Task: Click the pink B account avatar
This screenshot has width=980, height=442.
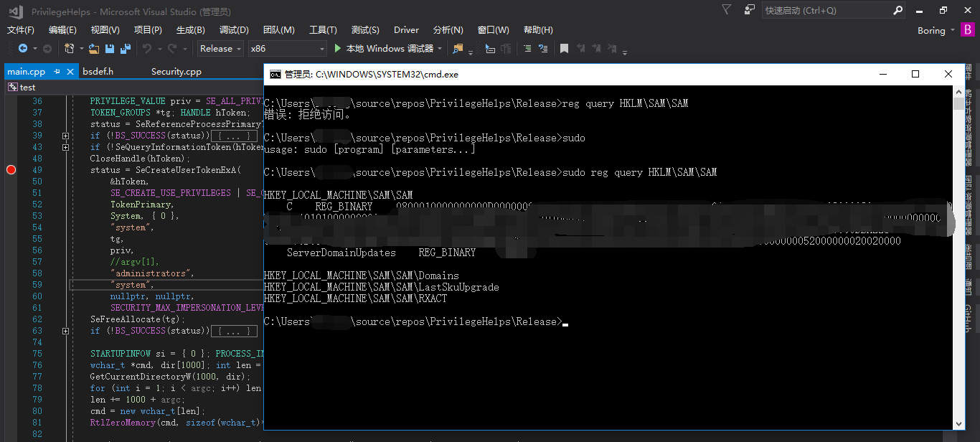Action: 968,30
